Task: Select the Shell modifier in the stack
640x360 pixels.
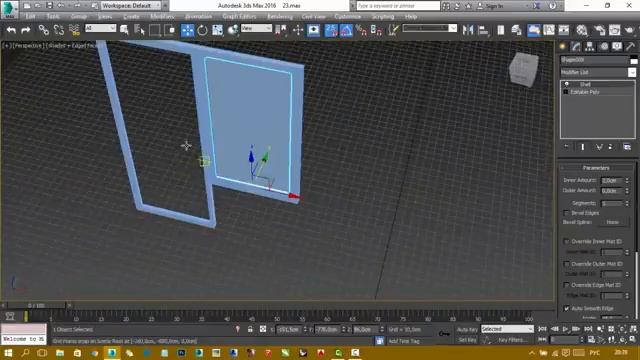Action: (x=585, y=84)
